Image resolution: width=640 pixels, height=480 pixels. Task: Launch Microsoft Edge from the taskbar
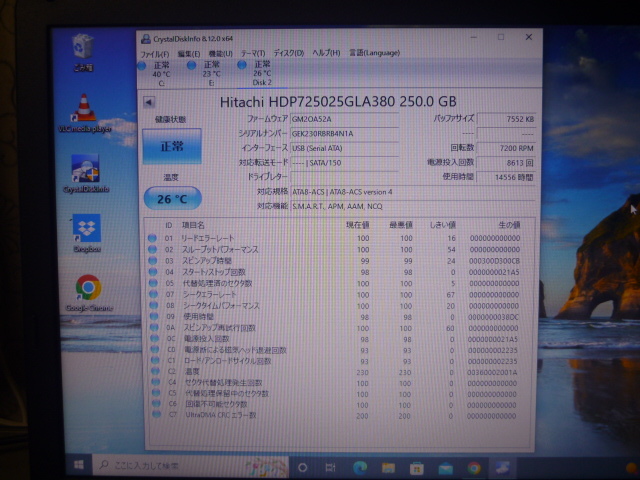[x=360, y=468]
